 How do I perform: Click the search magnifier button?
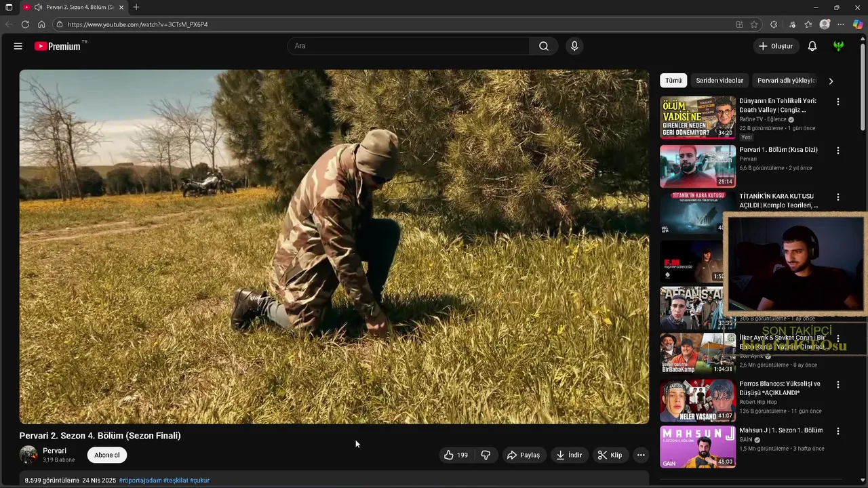[544, 46]
